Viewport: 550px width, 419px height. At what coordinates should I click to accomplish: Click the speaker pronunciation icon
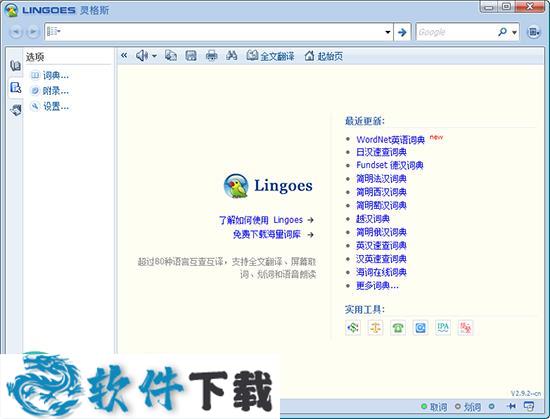click(142, 55)
